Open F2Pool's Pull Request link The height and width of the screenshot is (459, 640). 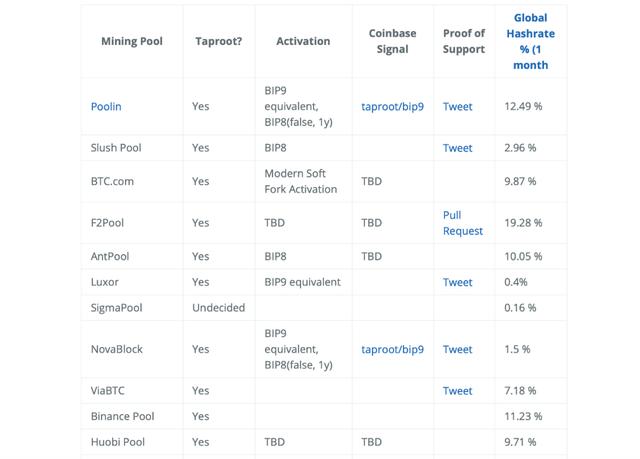pos(462,223)
